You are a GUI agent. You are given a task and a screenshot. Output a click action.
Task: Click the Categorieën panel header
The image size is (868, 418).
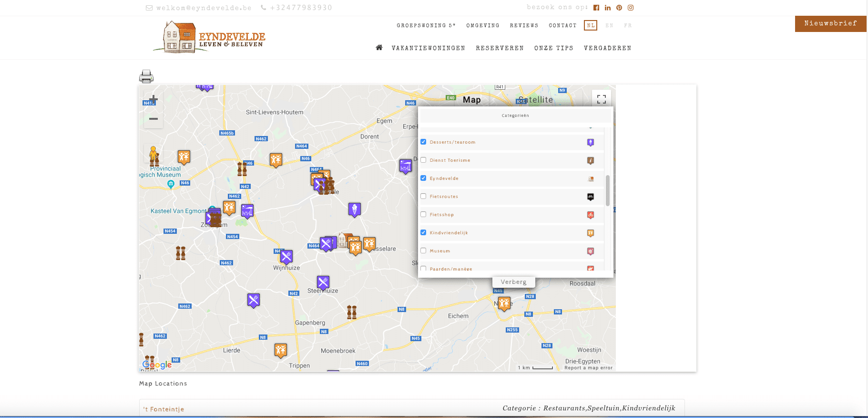pos(515,115)
